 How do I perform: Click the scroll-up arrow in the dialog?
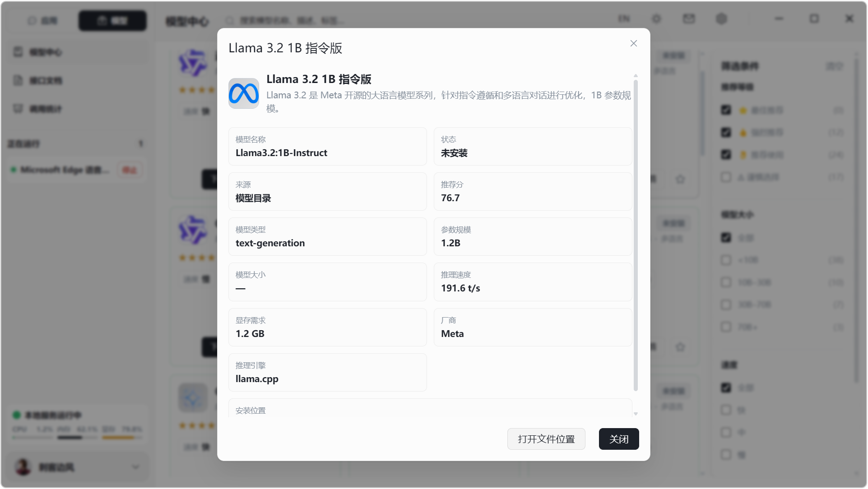(636, 76)
